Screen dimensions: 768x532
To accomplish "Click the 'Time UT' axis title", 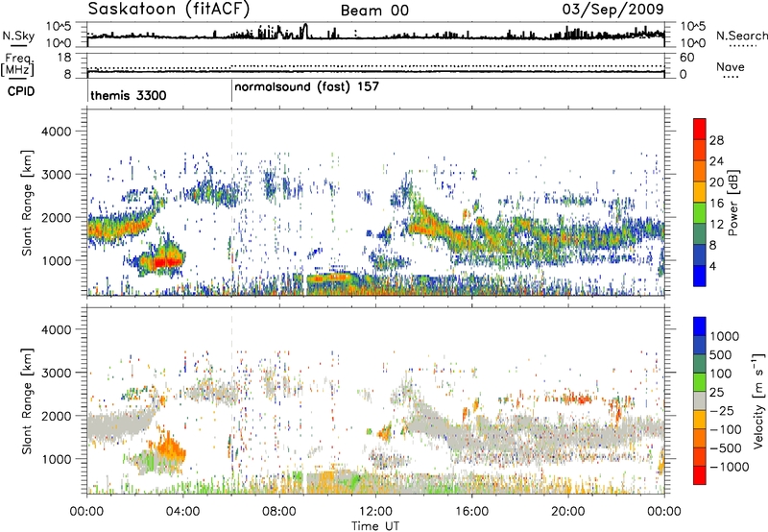I will pos(375,526).
